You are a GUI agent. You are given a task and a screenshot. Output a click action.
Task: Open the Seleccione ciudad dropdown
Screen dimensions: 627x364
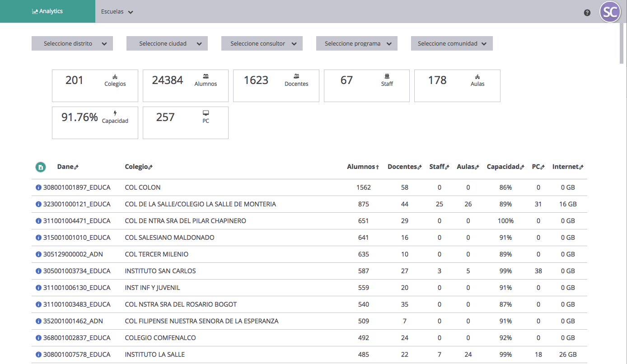[x=167, y=44]
